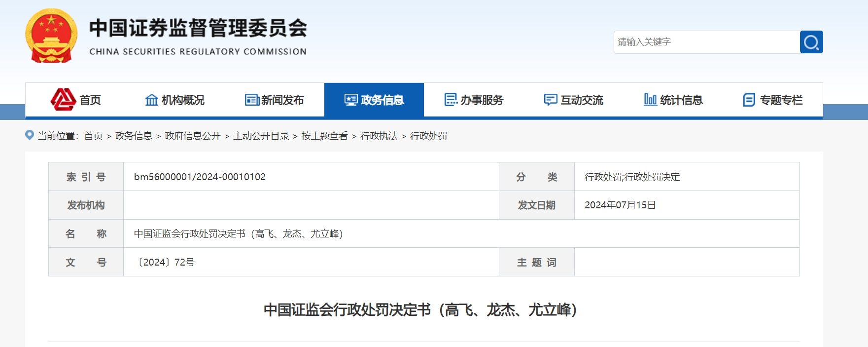This screenshot has width=868, height=347.
Task: Click the file icon beside 专题专栏
Action: [749, 100]
